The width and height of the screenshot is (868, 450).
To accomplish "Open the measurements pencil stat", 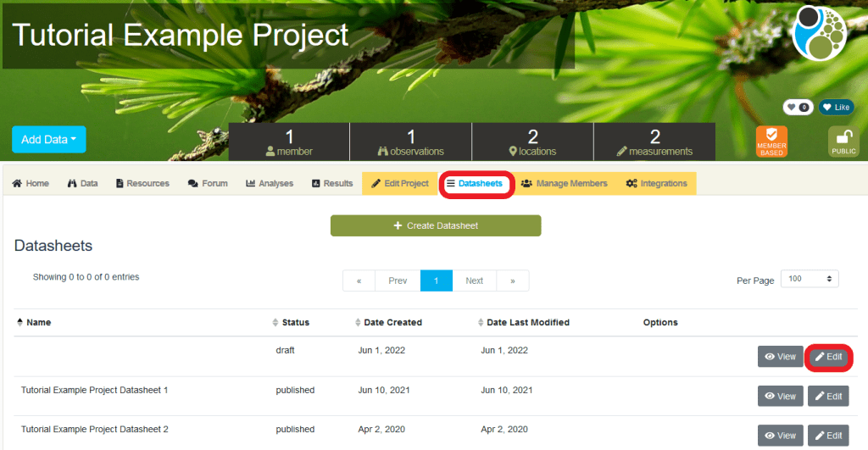I will click(x=654, y=142).
